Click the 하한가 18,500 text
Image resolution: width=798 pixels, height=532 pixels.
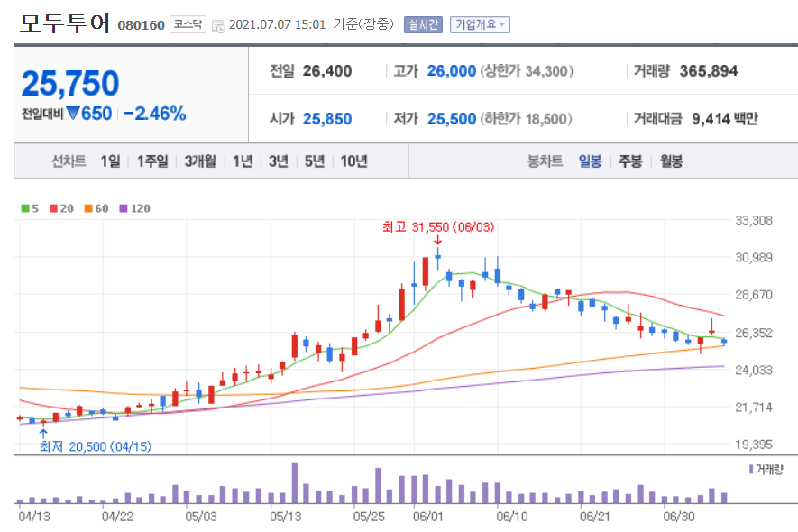click(x=526, y=119)
